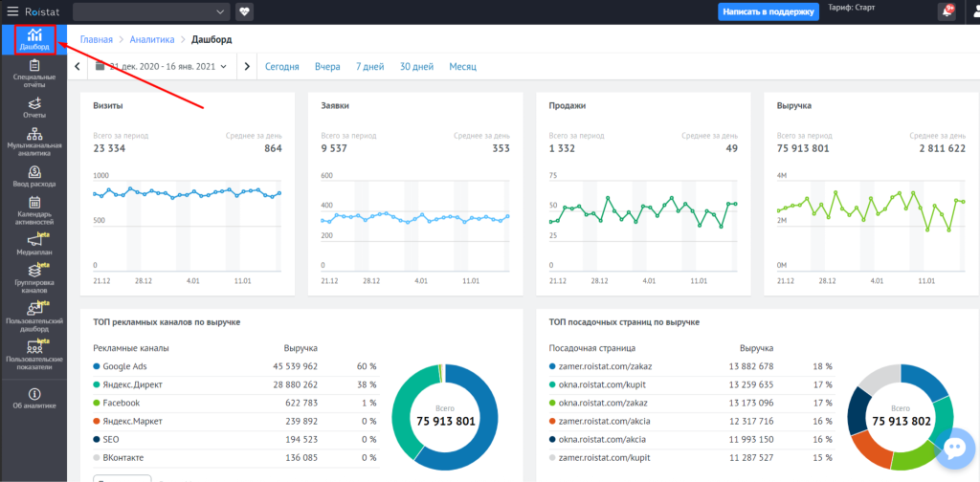Image resolution: width=980 pixels, height=482 pixels.
Task: Click the Аналитика breadcrumb link
Action: [152, 39]
